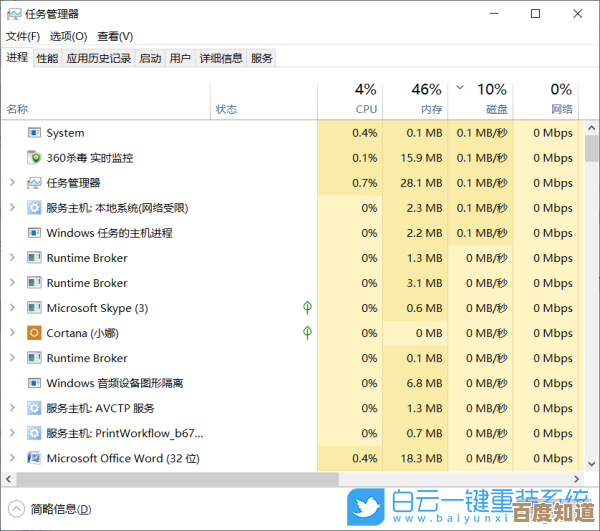Click the 服务主机: AVCTP 服务 gear icon

coord(34,408)
